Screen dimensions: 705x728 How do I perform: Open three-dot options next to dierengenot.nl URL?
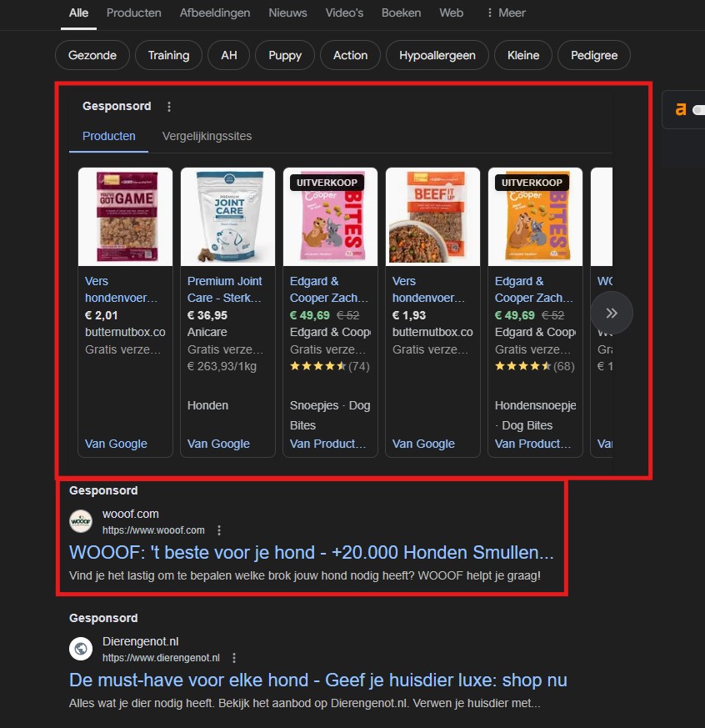[x=234, y=658]
